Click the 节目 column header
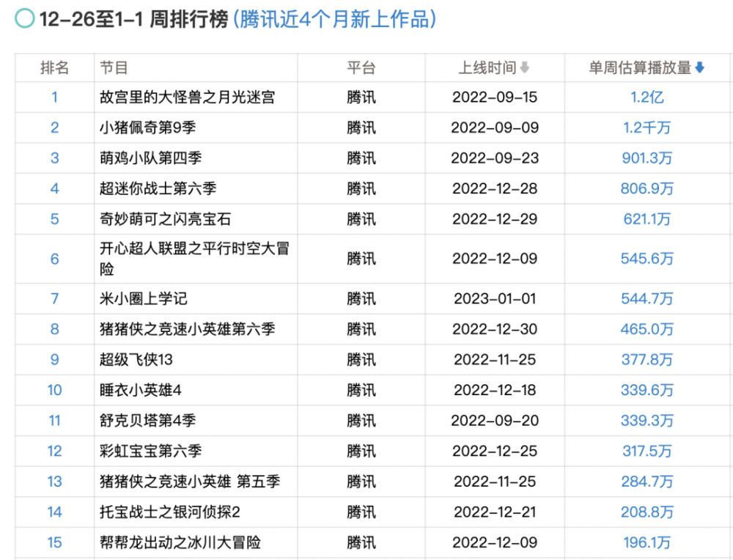This screenshot has height=560, width=733. [114, 67]
